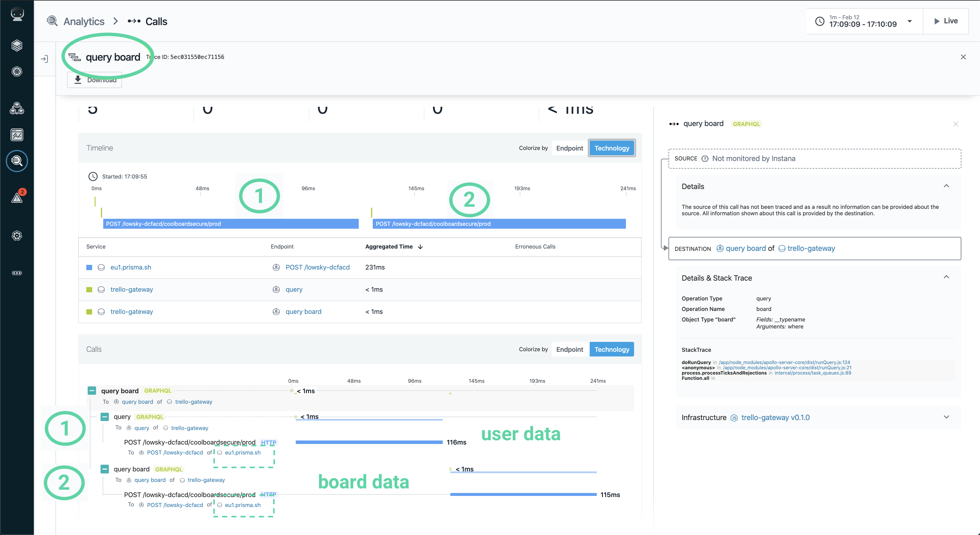Open the Infrastructure layers icon in sidebar
Screen dimensions: 980x535
coord(17,45)
